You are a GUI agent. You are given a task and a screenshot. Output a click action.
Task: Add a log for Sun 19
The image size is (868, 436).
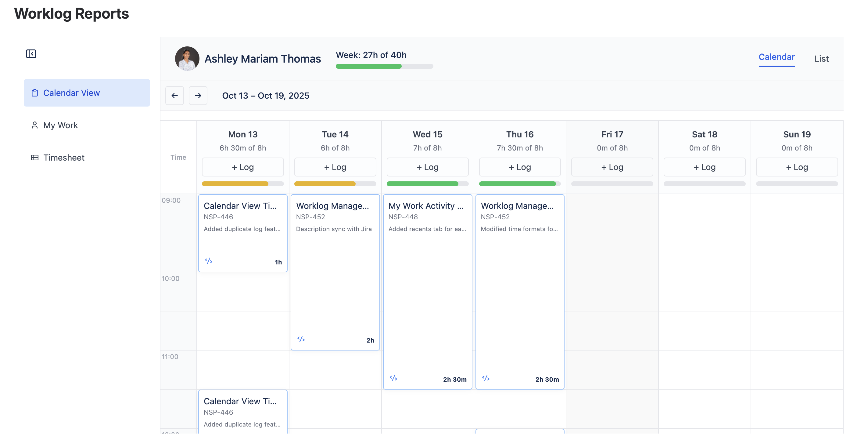[x=797, y=167]
